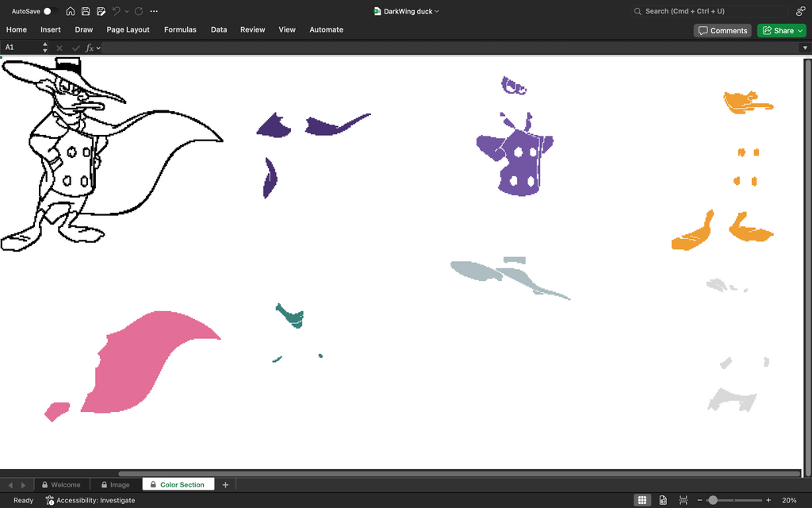This screenshot has height=508, width=812.
Task: Click the Ready status text
Action: click(23, 500)
